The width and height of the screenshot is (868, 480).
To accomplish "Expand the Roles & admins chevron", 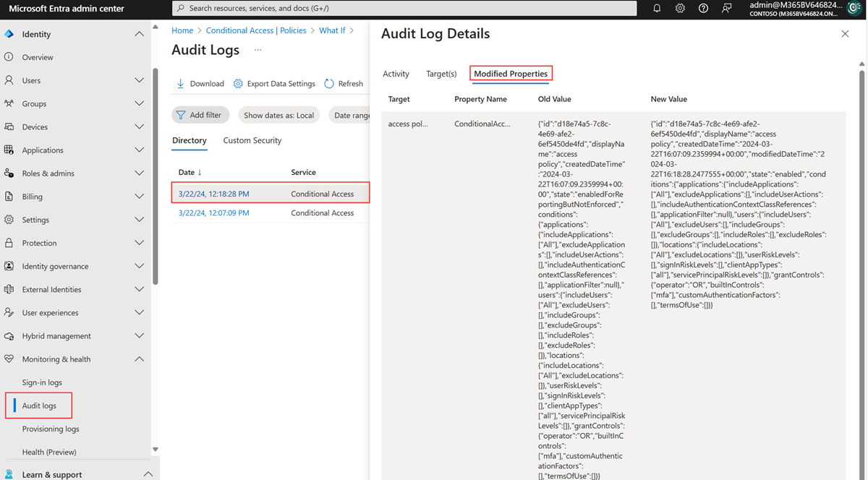I will click(140, 173).
